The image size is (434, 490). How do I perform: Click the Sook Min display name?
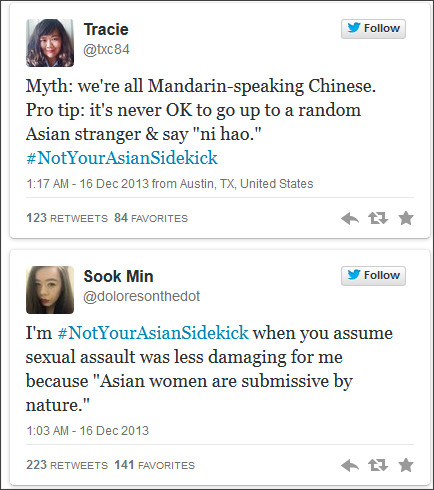118,276
